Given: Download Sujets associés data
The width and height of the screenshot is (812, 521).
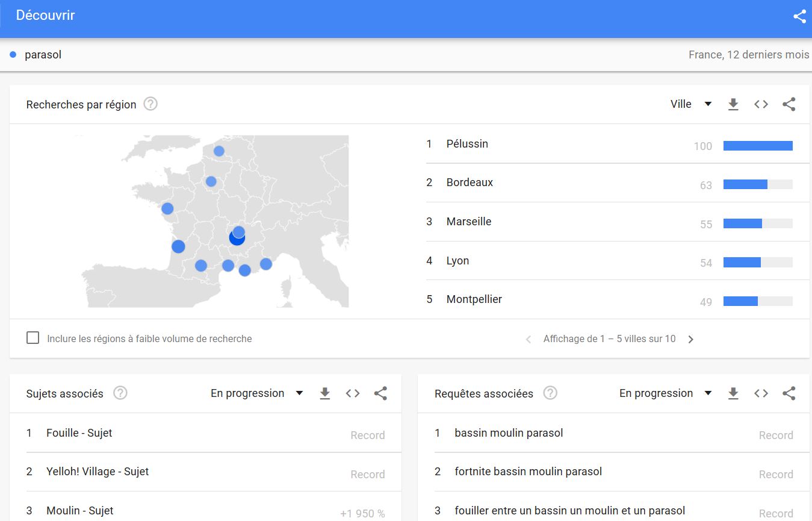Looking at the screenshot, I should coord(325,393).
